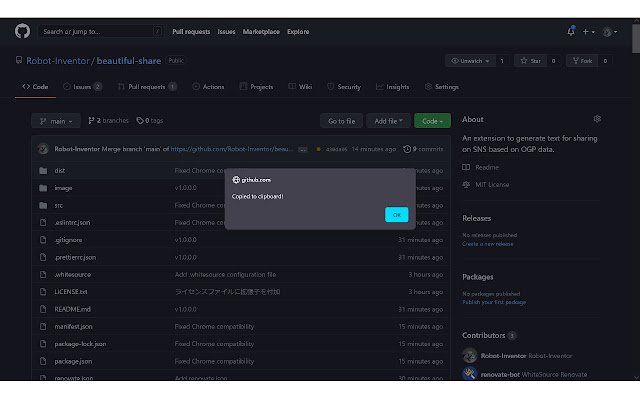
Task: Fork the repository
Action: coord(582,61)
